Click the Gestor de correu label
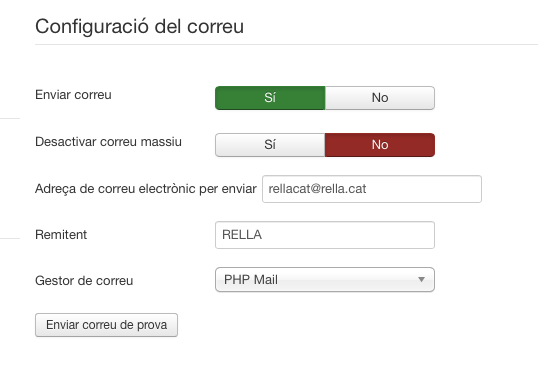Viewport: 541px width, 373px height. tap(84, 281)
